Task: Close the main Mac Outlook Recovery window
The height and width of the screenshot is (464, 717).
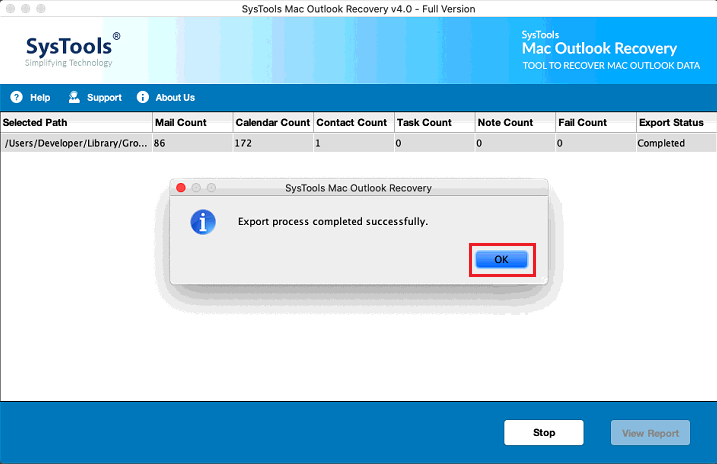Action: (12, 9)
